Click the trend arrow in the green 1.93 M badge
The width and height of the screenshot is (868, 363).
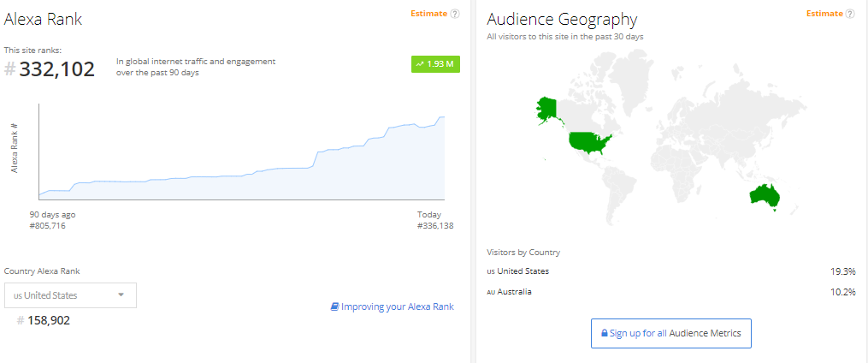420,64
